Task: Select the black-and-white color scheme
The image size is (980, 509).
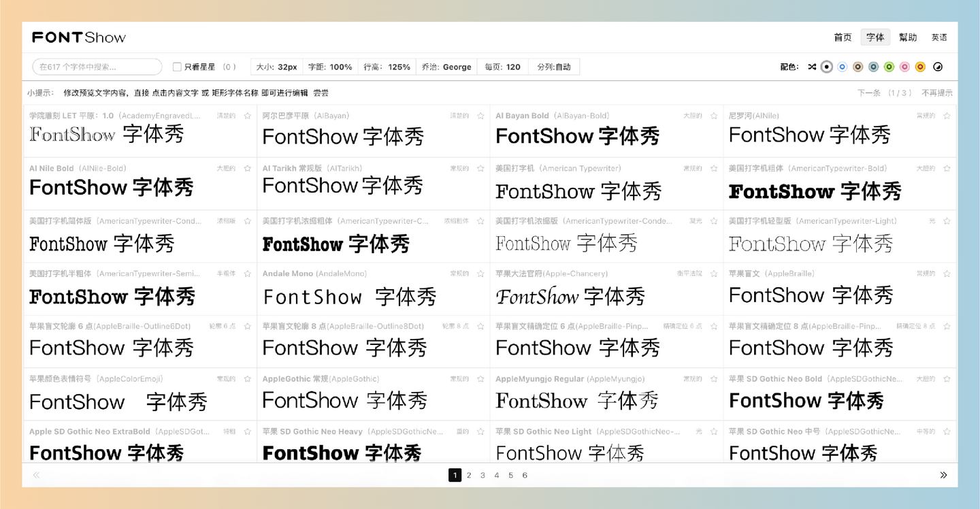Action: [x=827, y=67]
